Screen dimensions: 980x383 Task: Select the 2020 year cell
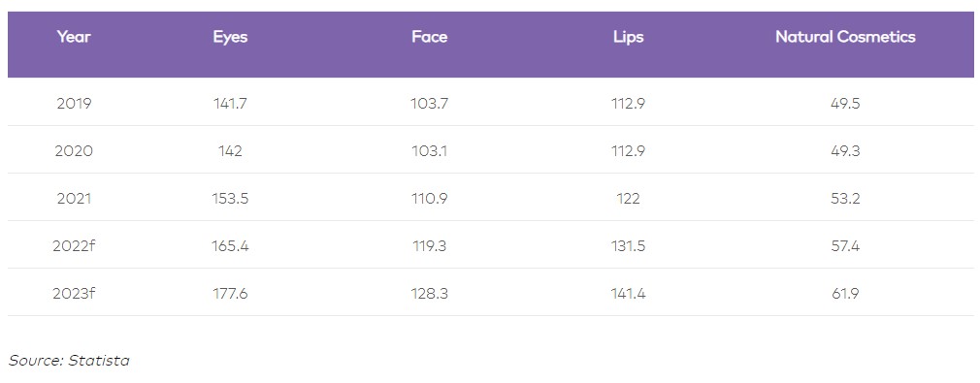point(74,150)
